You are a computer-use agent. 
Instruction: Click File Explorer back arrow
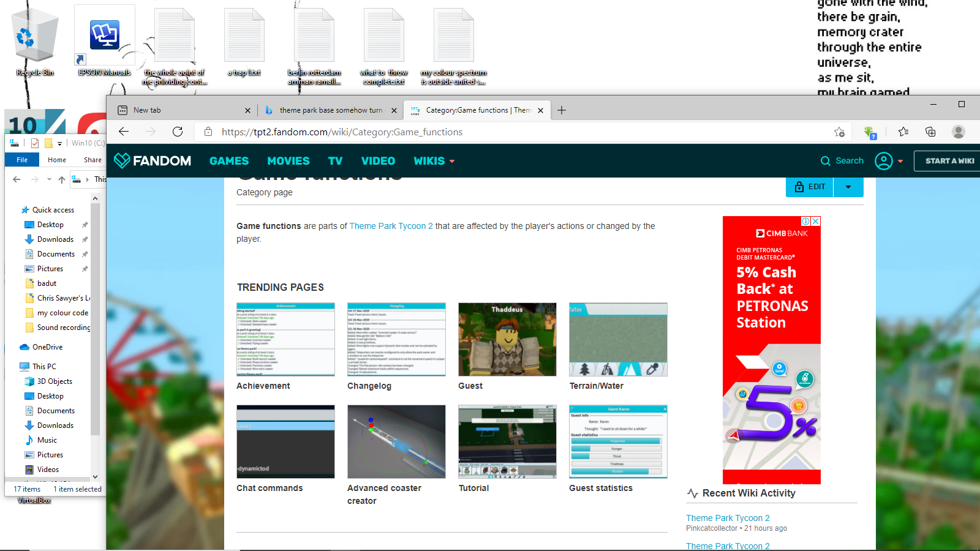17,179
